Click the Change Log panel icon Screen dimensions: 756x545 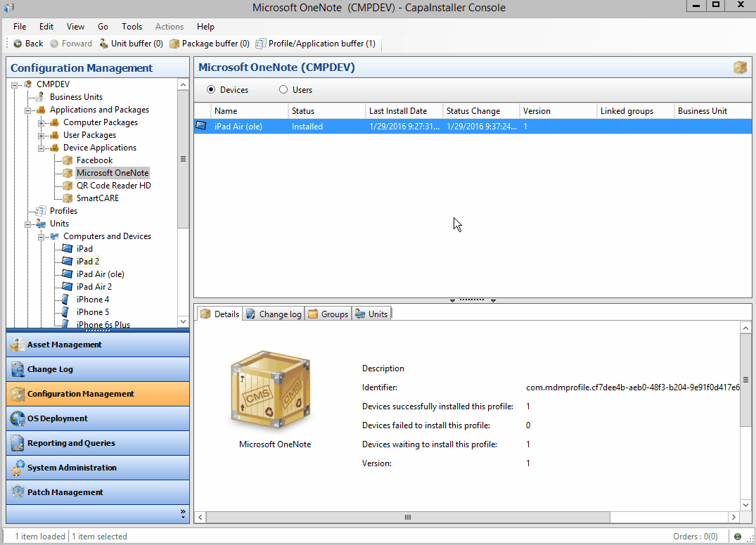click(18, 369)
